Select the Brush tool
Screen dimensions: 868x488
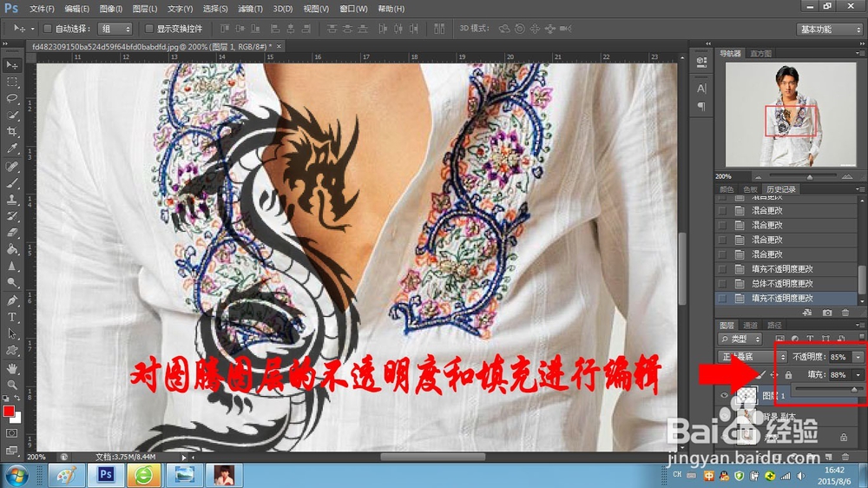(11, 183)
